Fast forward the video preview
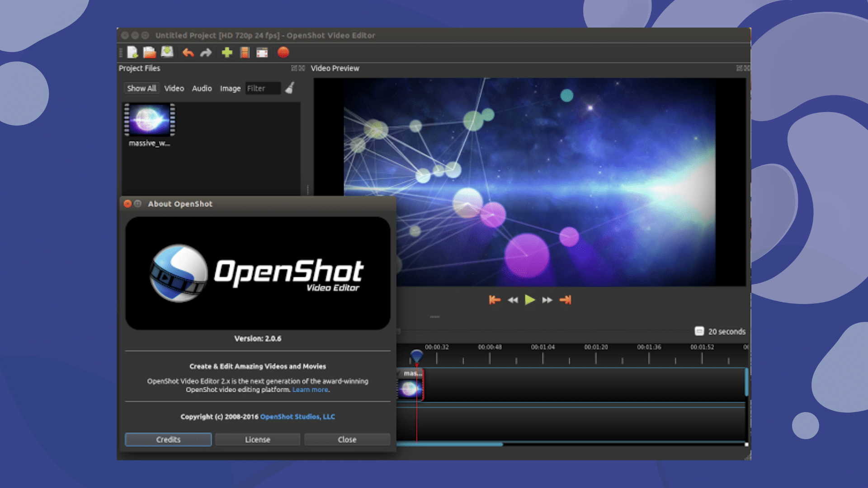 (547, 300)
